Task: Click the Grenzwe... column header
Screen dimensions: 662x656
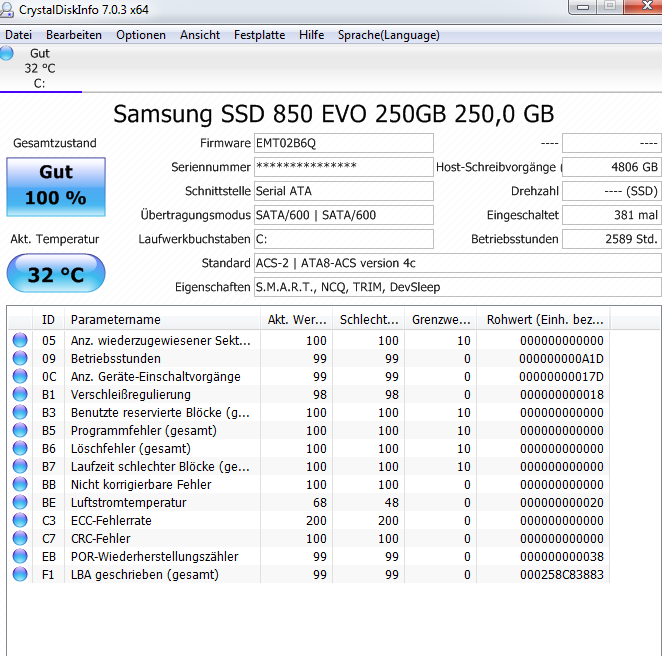Action: [441, 320]
